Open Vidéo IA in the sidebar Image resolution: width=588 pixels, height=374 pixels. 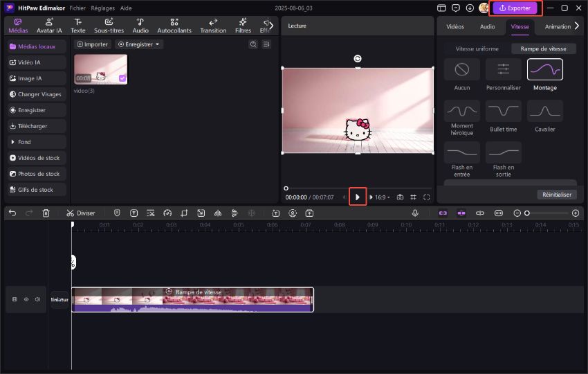(x=37, y=62)
